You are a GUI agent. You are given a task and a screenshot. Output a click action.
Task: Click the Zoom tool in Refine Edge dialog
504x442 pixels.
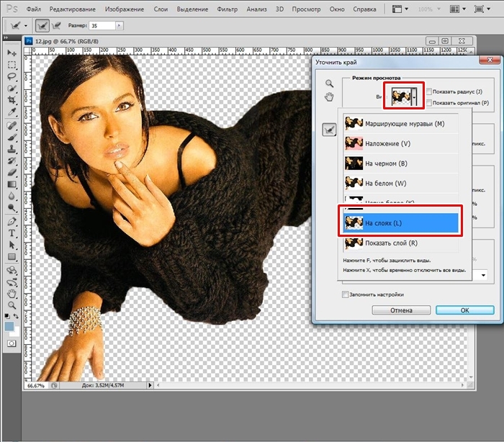(x=330, y=84)
